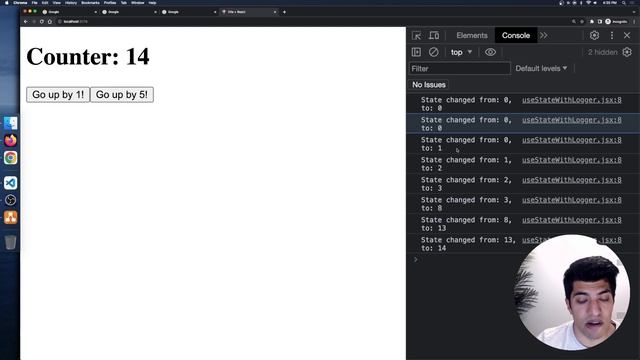Open the Default levels dropdown

coord(541,69)
